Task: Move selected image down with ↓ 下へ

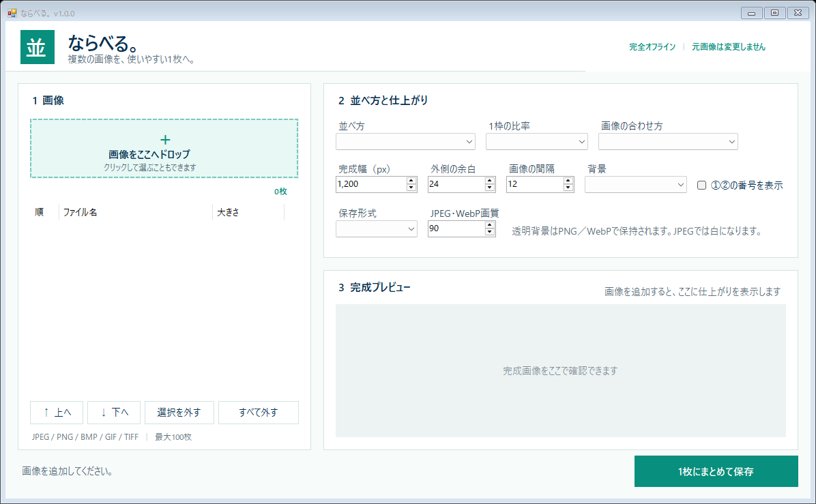Action: [114, 413]
